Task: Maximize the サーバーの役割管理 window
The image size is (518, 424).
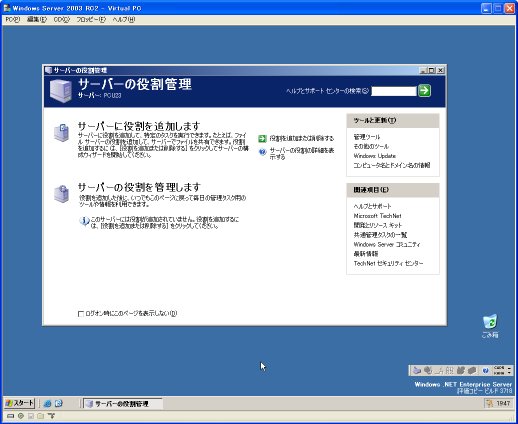Action: (432, 70)
